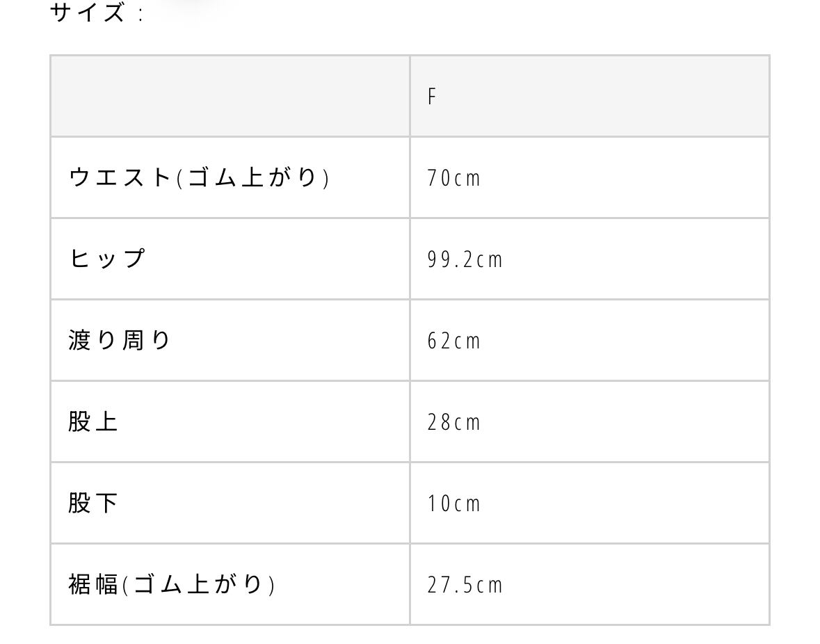
Task: Click the 股上 row label
Action: coord(93,421)
